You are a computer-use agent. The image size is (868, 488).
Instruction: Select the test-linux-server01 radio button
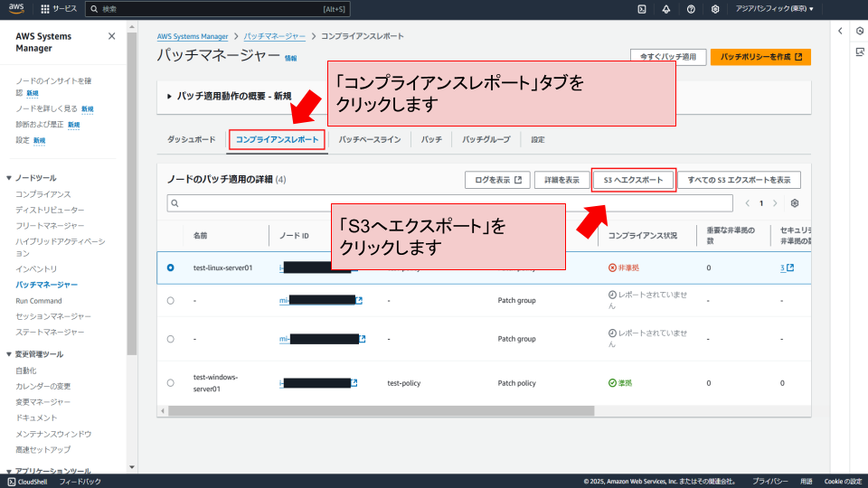(x=171, y=267)
